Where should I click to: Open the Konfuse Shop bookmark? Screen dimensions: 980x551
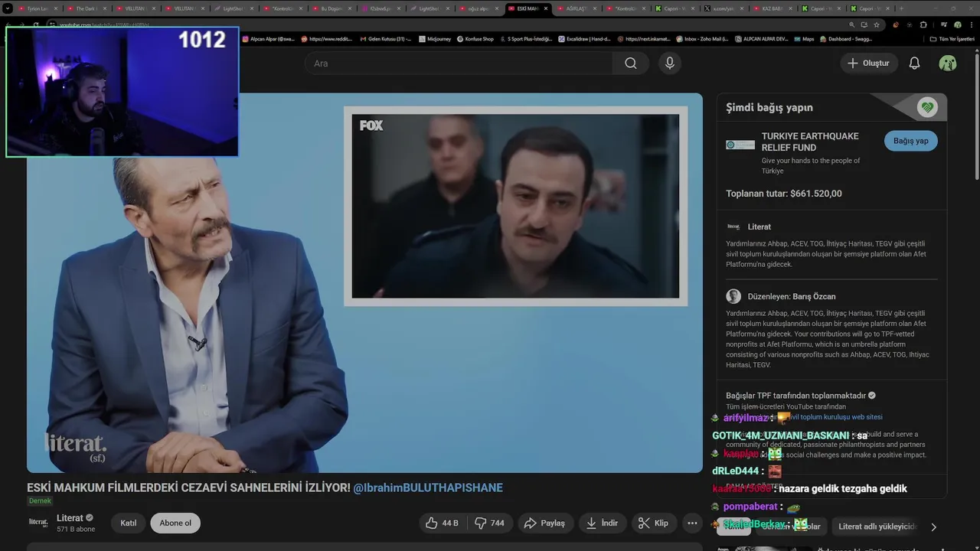[475, 39]
